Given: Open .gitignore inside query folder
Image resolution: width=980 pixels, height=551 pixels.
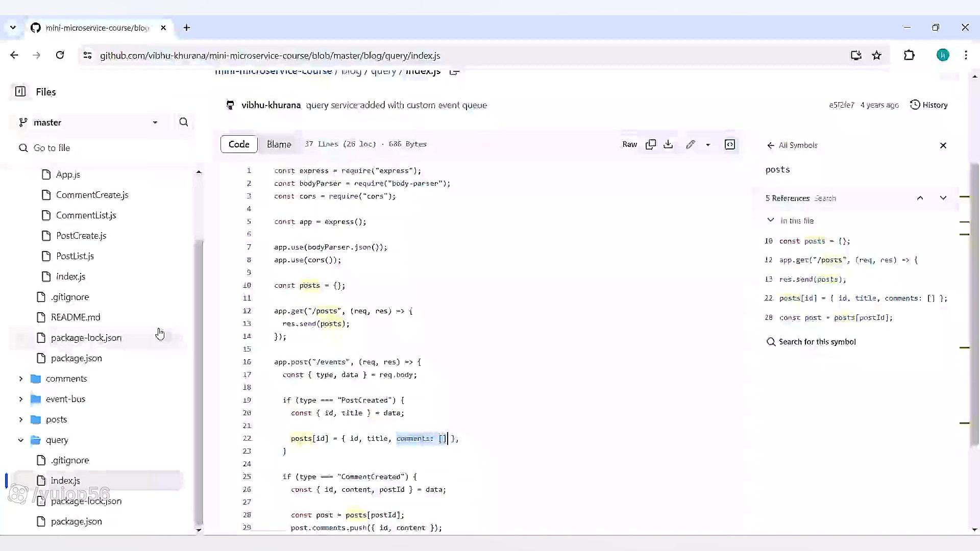Looking at the screenshot, I should 70,460.
